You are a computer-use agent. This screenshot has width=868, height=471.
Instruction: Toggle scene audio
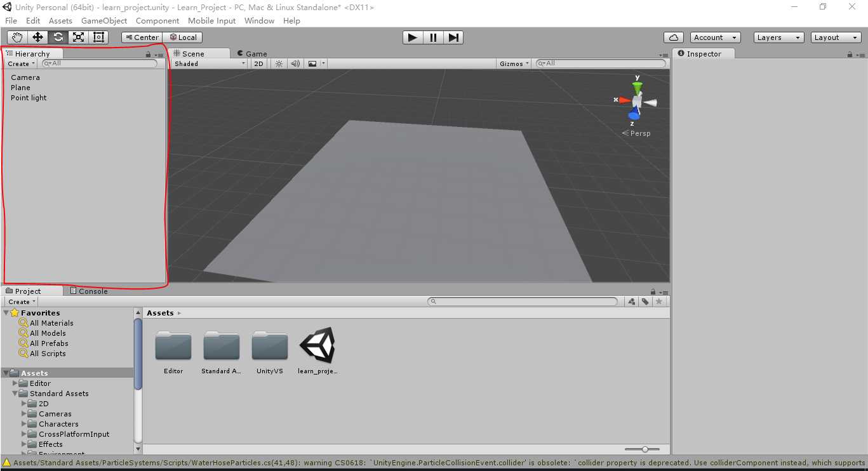point(295,63)
